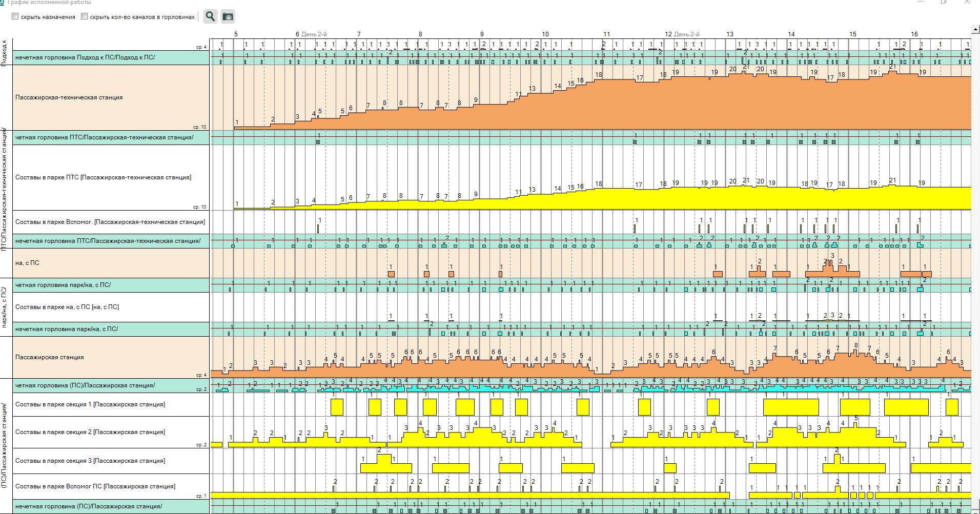Click the vertical 'Подход к' group header
The image size is (980, 514).
coord(5,52)
